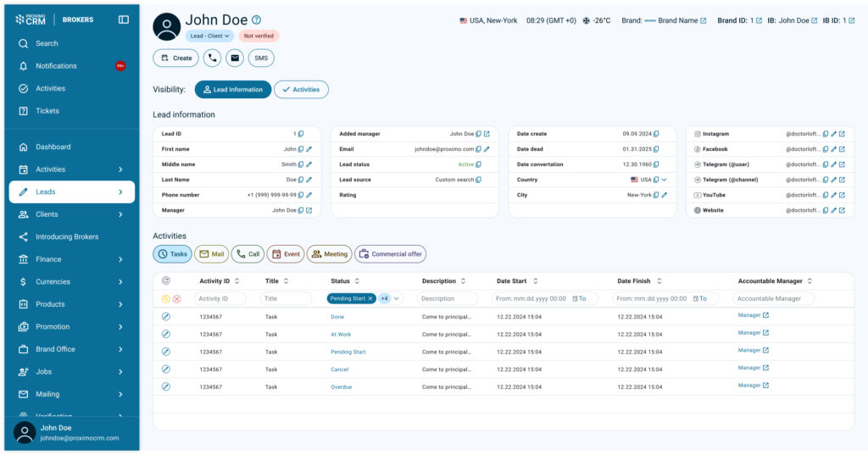
Task: Open edit icon for the Done task row
Action: click(166, 317)
